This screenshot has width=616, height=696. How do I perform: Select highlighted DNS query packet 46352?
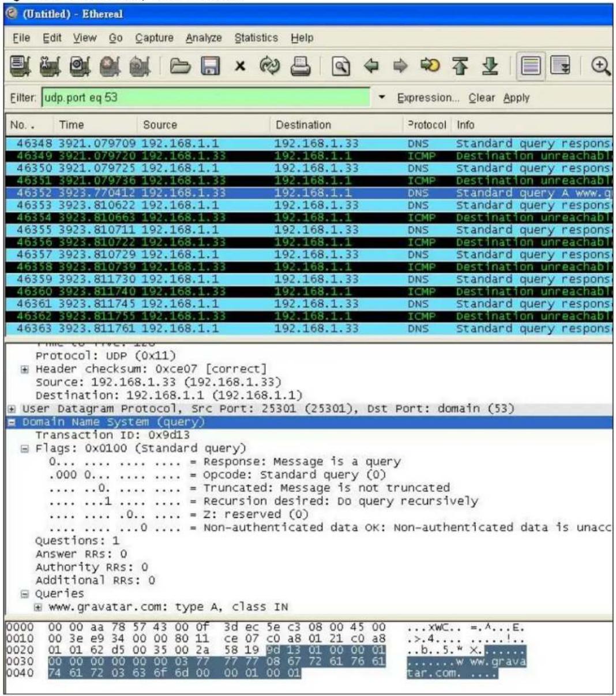[309, 193]
